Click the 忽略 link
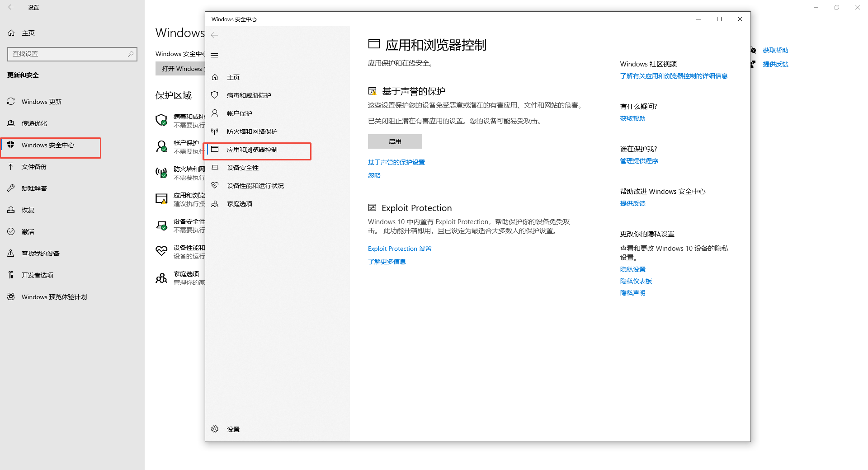This screenshot has width=868, height=470. coord(374,175)
